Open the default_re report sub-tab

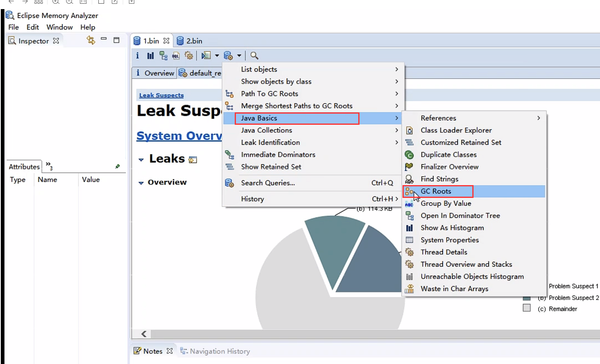[200, 73]
